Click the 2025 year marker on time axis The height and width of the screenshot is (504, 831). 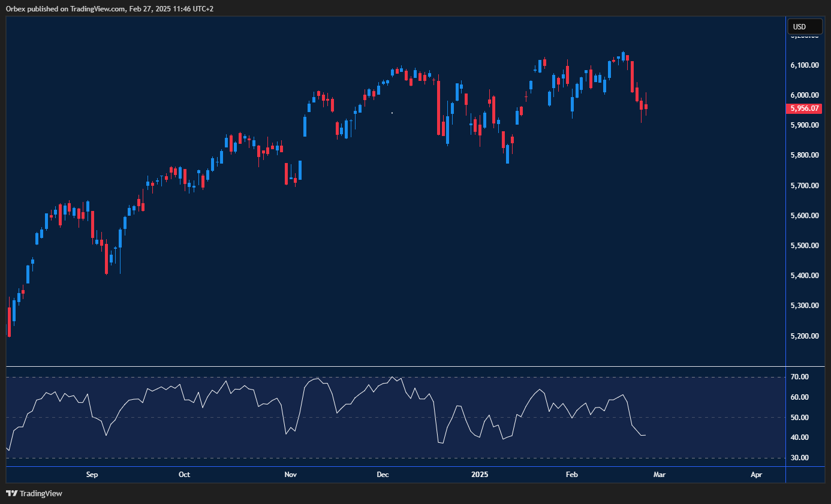pyautogui.click(x=480, y=475)
